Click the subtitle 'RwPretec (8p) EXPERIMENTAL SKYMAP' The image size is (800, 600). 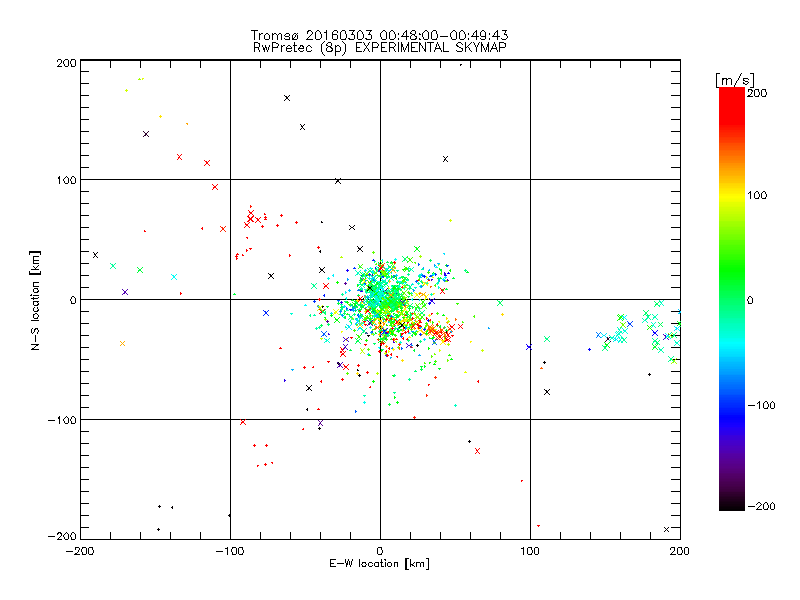point(380,47)
